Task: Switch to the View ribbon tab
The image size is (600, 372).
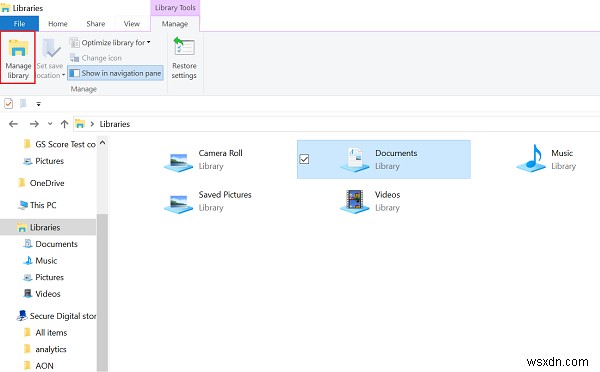Action: pos(132,24)
